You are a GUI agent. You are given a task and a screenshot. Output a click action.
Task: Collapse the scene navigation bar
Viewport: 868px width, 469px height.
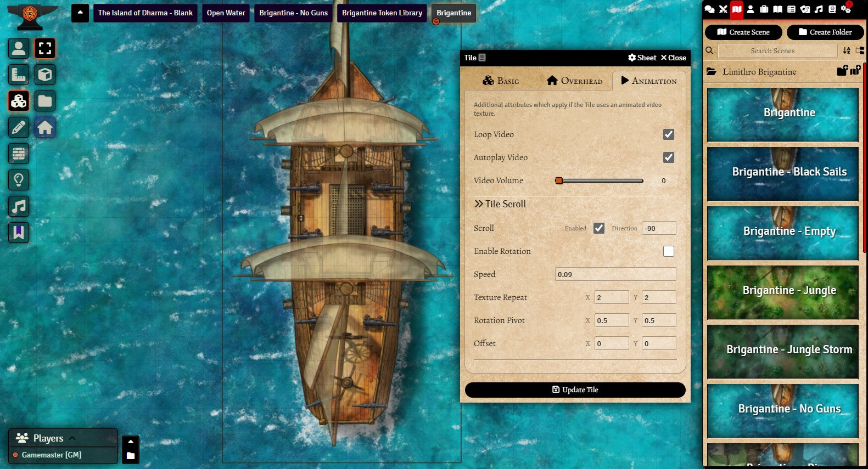tap(80, 13)
